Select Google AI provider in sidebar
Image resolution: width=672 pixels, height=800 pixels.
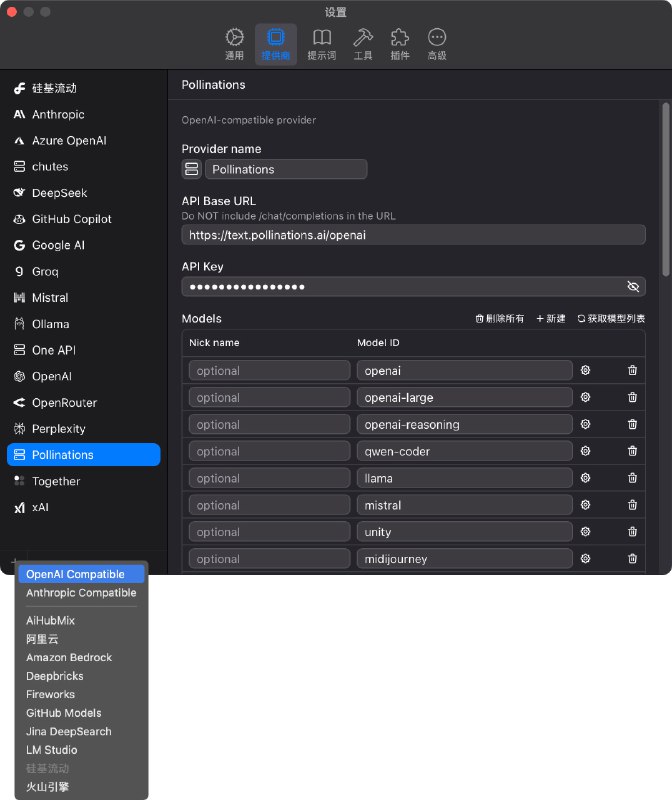84,245
